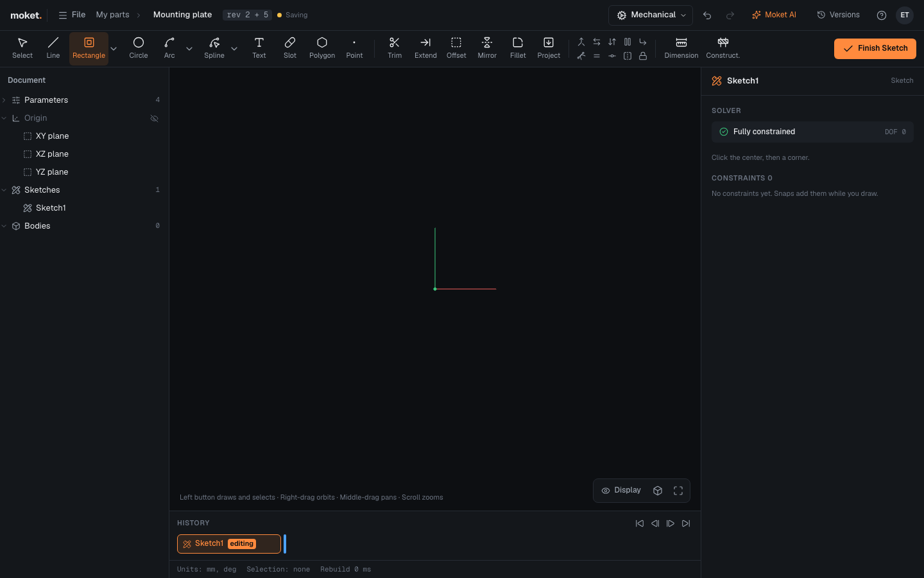Apply the equal constraint icon

[597, 56]
